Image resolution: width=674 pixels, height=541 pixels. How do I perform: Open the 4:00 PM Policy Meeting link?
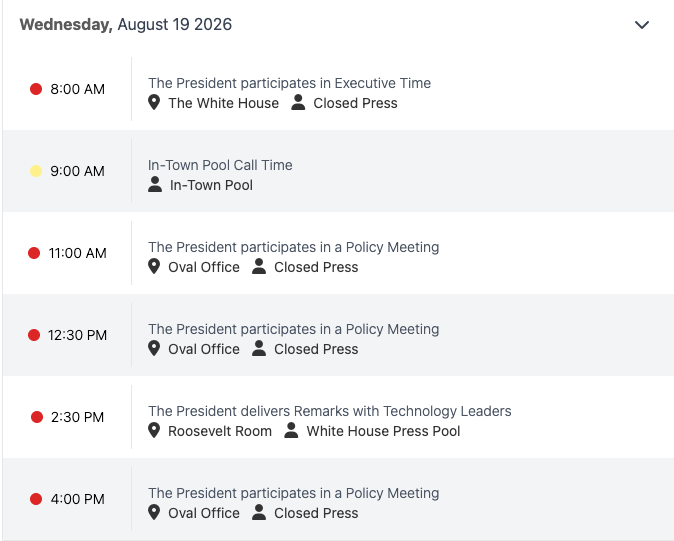(294, 493)
